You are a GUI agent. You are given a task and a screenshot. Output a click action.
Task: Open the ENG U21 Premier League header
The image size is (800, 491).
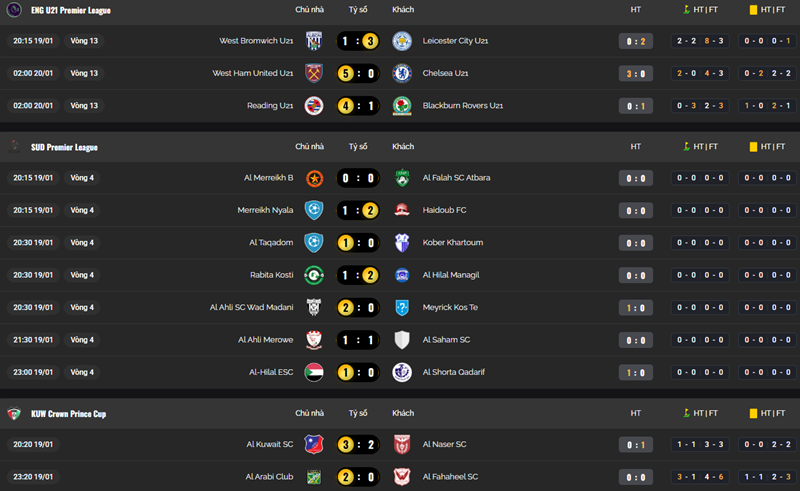tap(70, 10)
